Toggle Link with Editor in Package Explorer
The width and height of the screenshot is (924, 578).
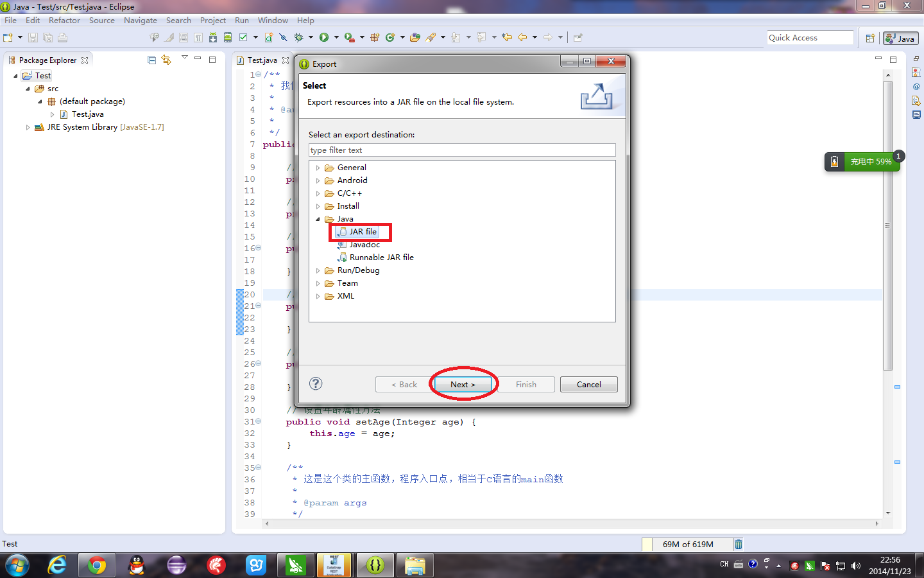pyautogui.click(x=166, y=60)
